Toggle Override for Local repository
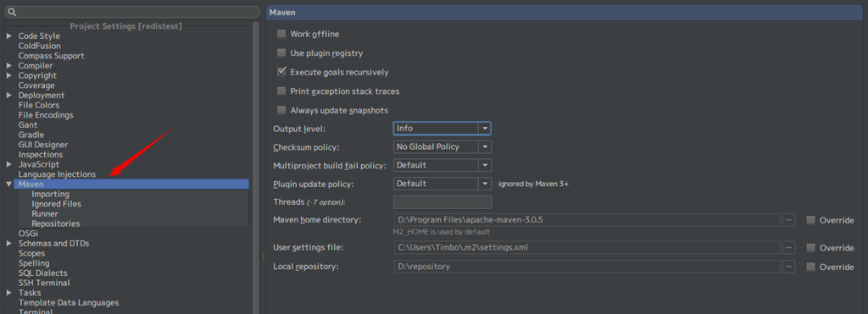 pos(811,267)
